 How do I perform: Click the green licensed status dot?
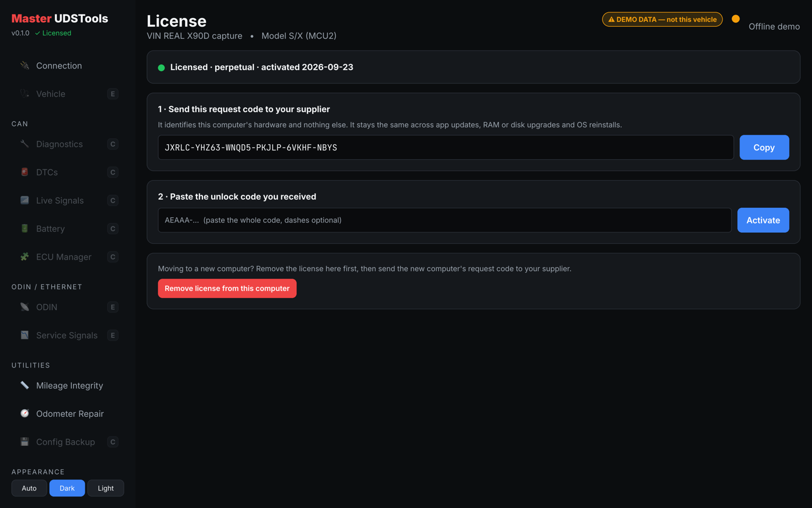pos(161,67)
